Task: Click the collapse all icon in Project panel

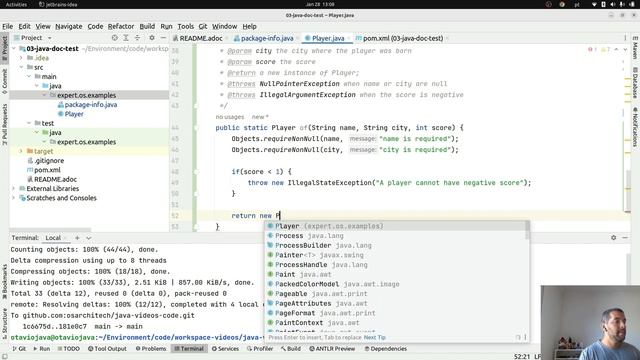Action: tap(138, 38)
